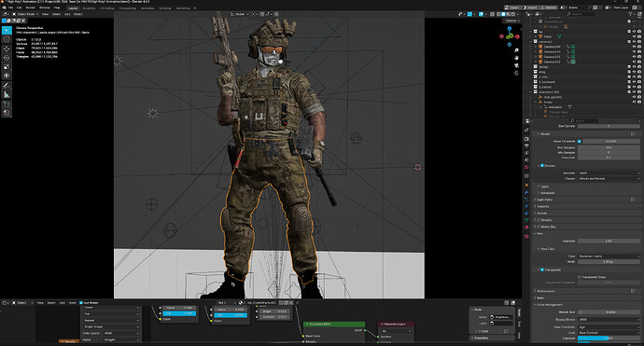Image resolution: width=644 pixels, height=346 pixels.
Task: Click the viewport navigation axis gizmo
Action: pyautogui.click(x=510, y=36)
